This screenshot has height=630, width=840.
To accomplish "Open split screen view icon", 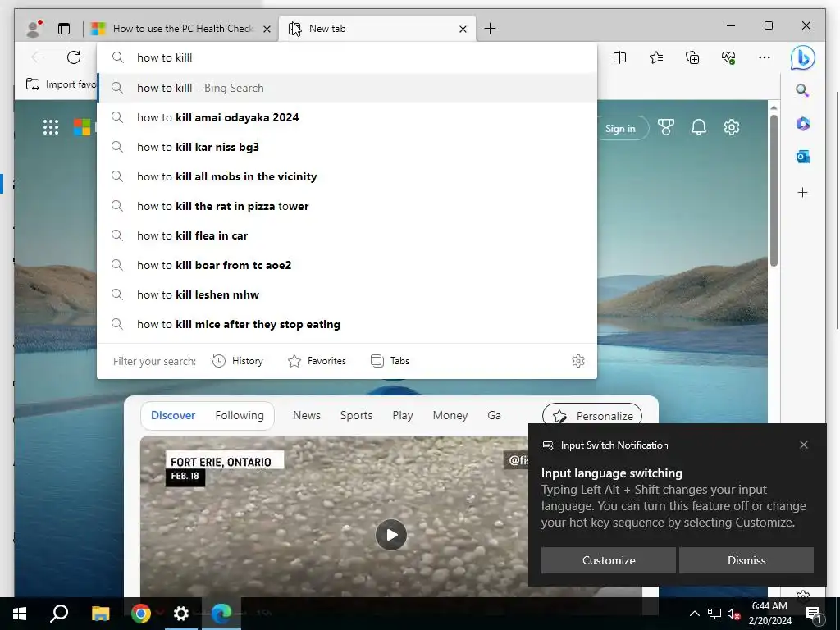I will 619,57.
